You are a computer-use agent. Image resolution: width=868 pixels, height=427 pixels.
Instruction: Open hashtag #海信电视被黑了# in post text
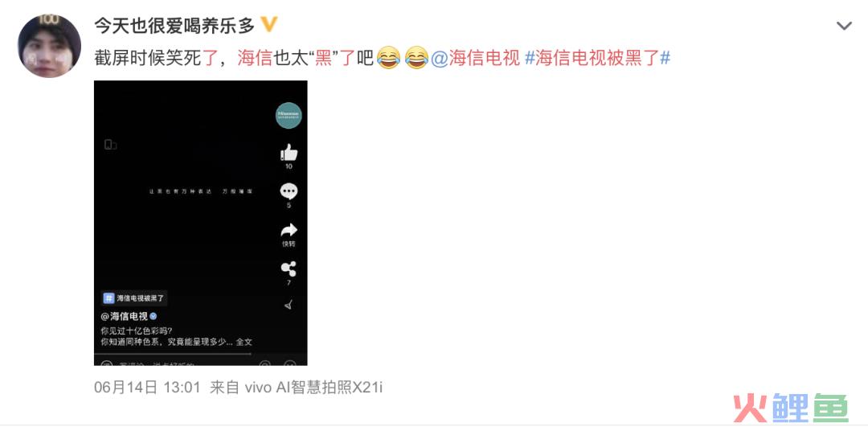click(x=597, y=58)
